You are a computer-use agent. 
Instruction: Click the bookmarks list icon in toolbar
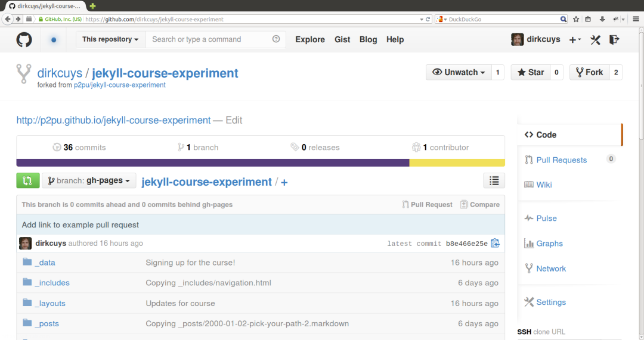(x=588, y=19)
